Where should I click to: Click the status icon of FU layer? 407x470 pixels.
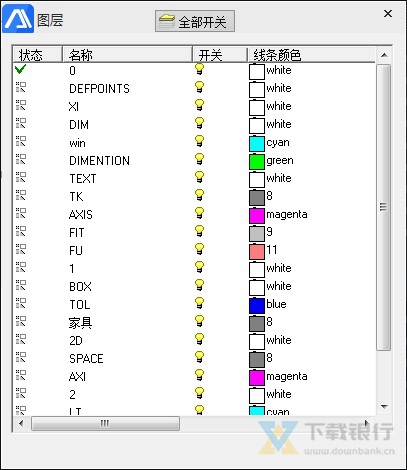[x=21, y=250]
